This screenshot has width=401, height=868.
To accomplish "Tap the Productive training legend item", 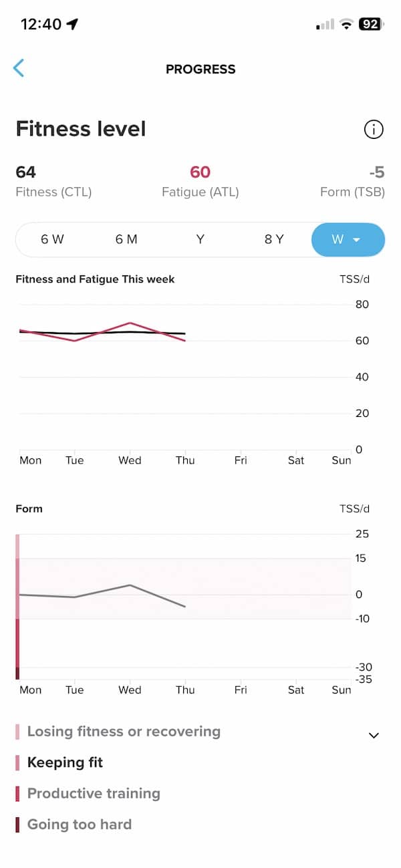I will tap(94, 793).
